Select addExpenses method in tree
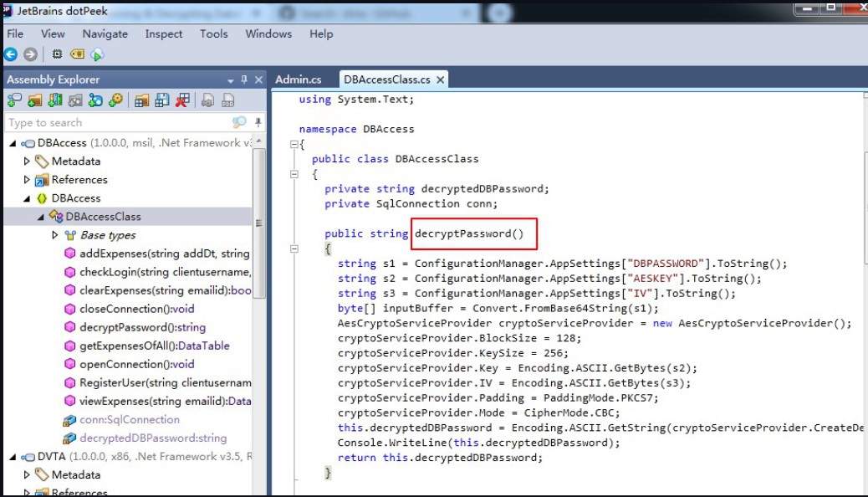The image size is (868, 497). pyautogui.click(x=165, y=254)
